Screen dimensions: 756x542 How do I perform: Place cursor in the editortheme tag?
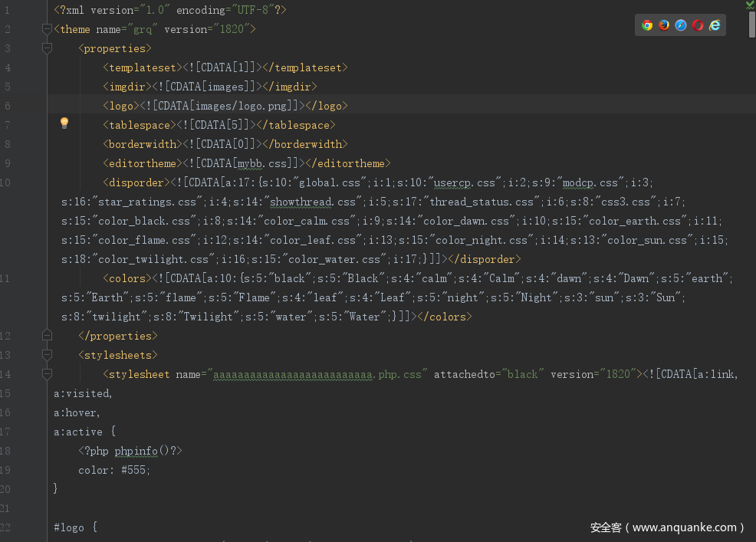(142, 163)
